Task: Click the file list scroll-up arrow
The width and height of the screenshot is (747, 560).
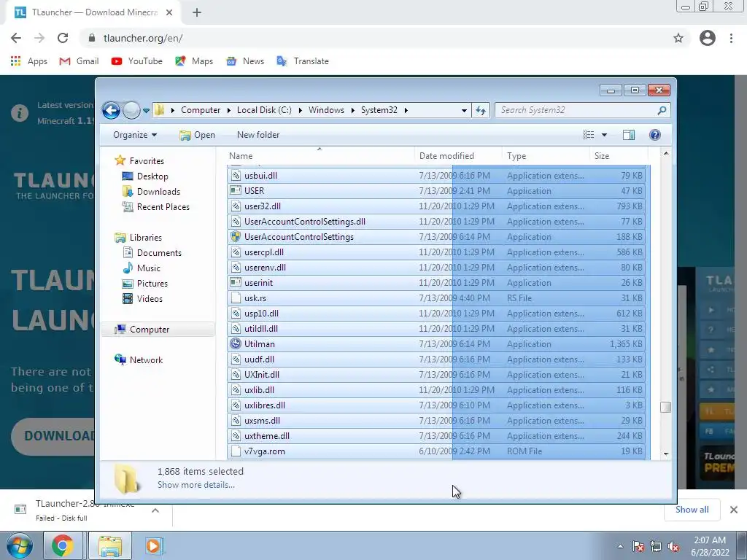Action: [x=666, y=153]
